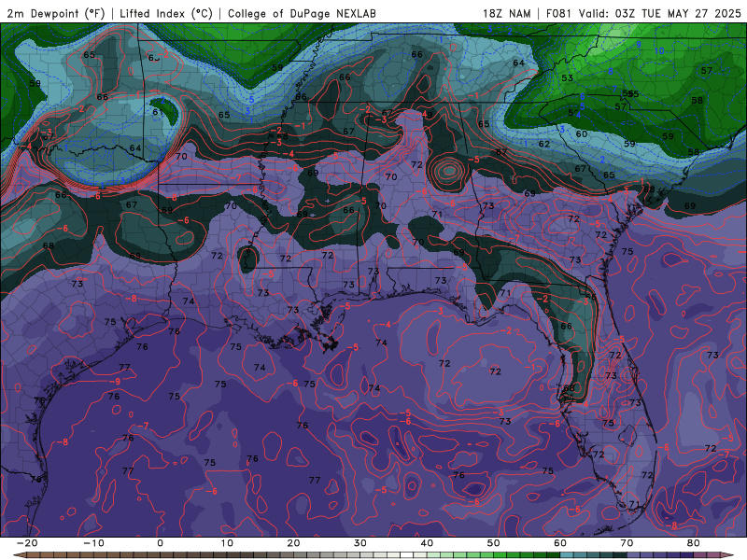Click the "62" dewpoint value on the map
Screen dimensions: 747x560
pyautogui.click(x=544, y=144)
